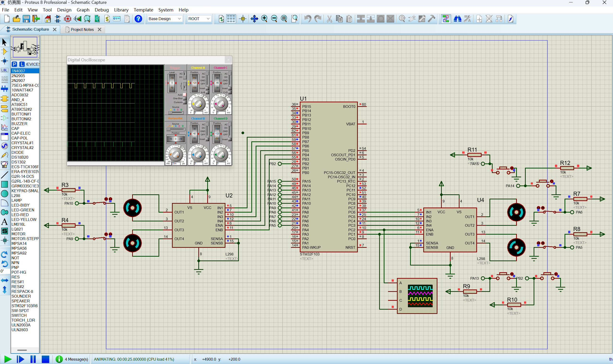
Task: Close the Digital Oscilloscope window
Action: 228,60
